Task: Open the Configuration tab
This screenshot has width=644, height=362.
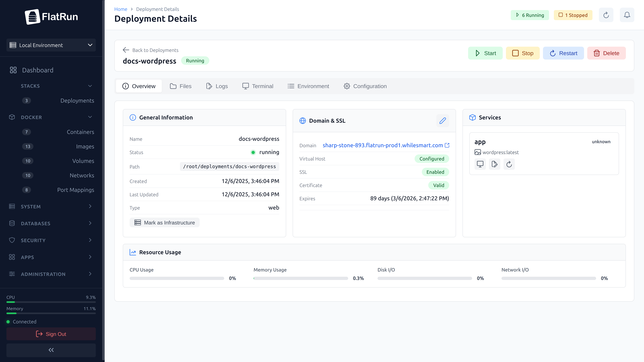Action: pyautogui.click(x=365, y=86)
